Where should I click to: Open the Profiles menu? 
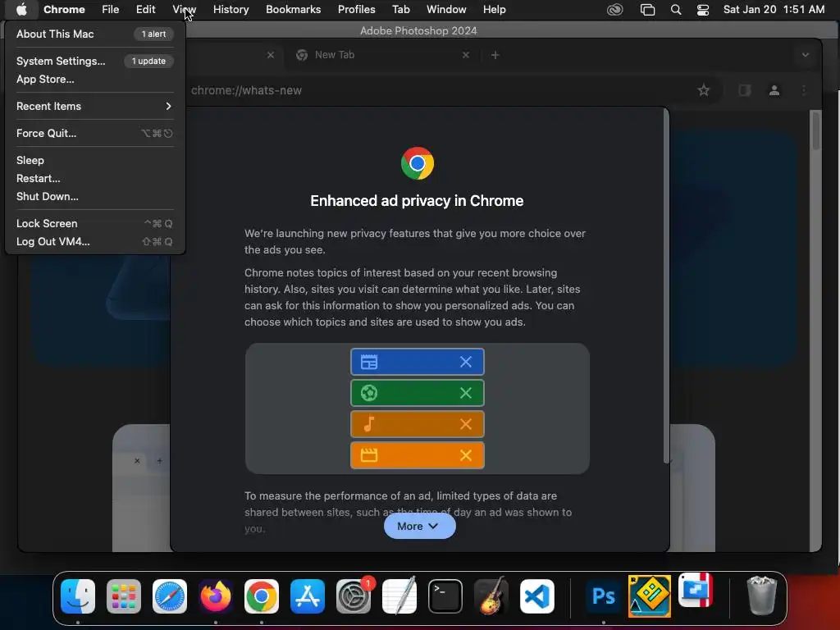356,9
